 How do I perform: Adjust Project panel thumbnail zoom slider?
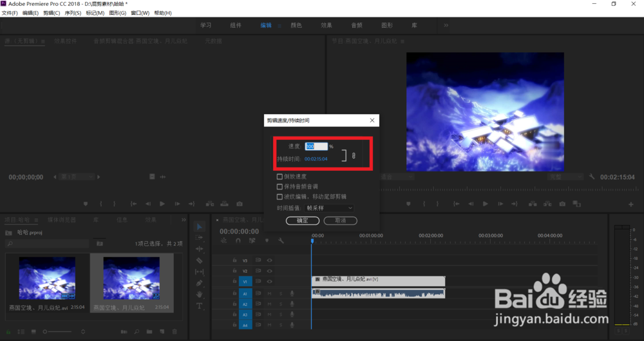(57, 331)
